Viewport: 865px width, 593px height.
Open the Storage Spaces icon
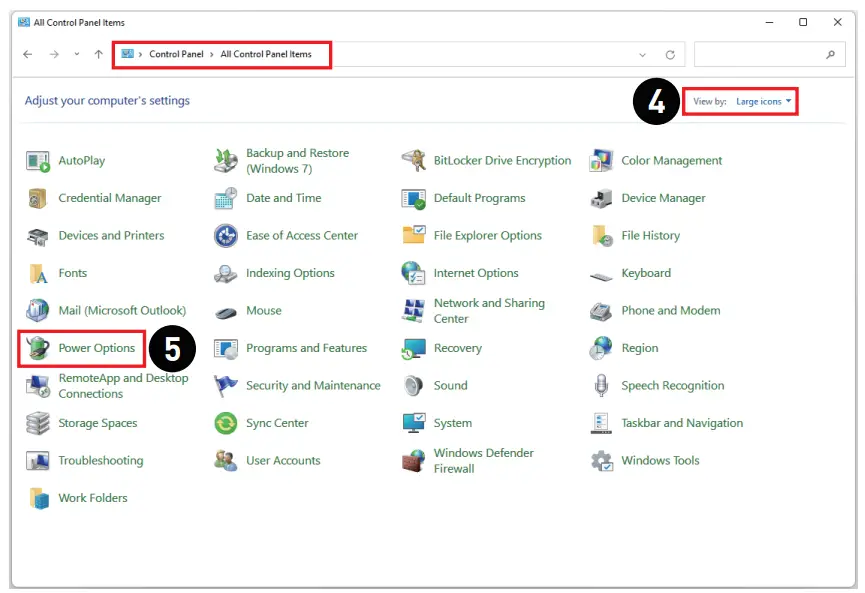pyautogui.click(x=38, y=423)
